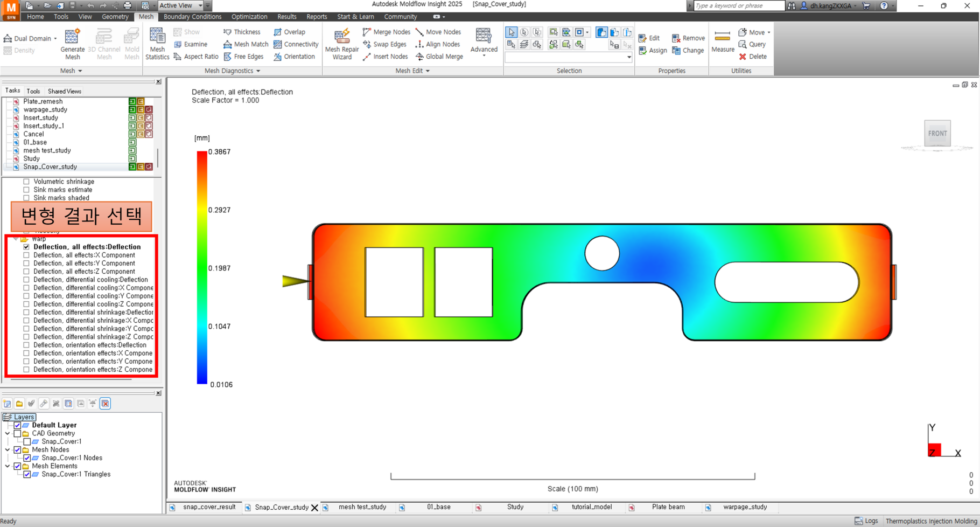Click the Print icon in quick access toolbar
Viewport: 980px width, 527px height.
(x=128, y=5)
